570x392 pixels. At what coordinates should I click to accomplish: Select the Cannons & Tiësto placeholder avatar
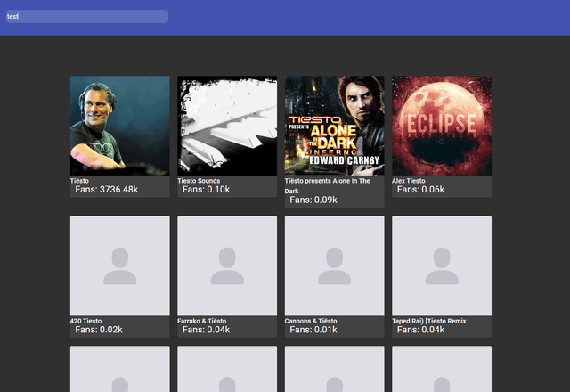[335, 265]
